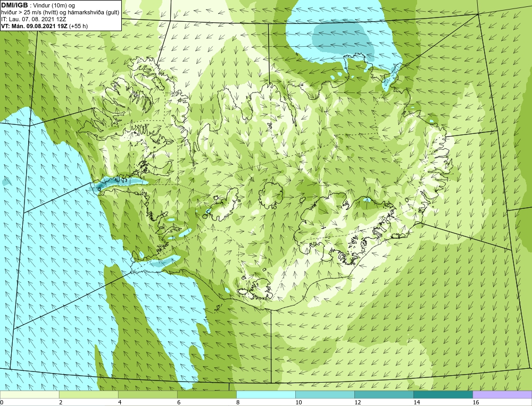Click the 0–2 m/s pale legend swatch

[29, 394]
